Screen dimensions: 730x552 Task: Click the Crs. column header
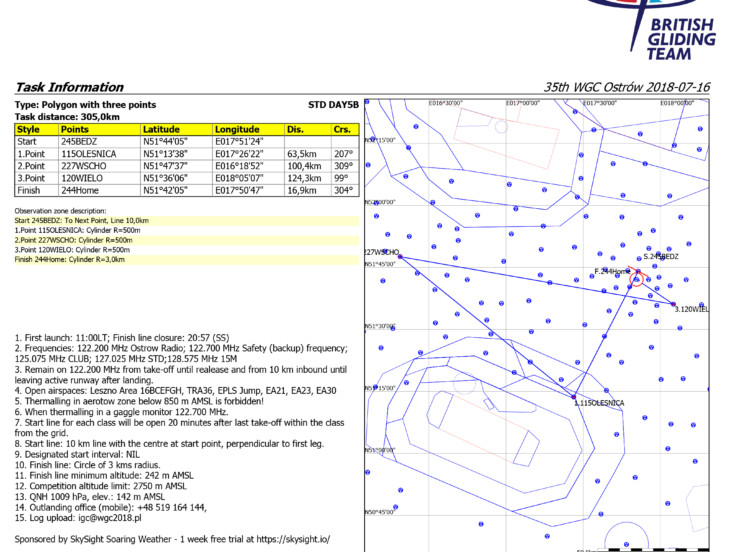coord(342,129)
